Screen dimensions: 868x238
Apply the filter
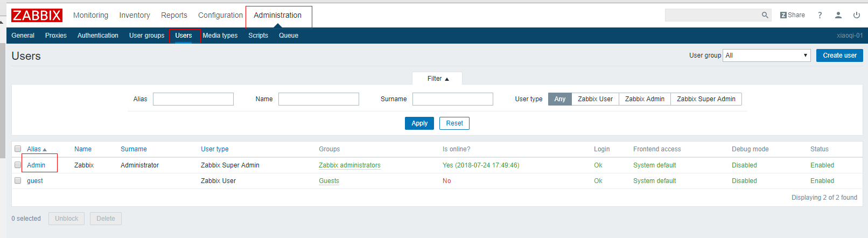click(x=419, y=123)
